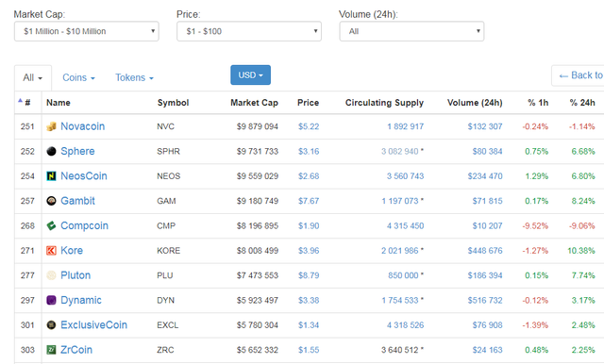Open the ExclusiveCoin link
The image size is (604, 364).
tap(94, 325)
